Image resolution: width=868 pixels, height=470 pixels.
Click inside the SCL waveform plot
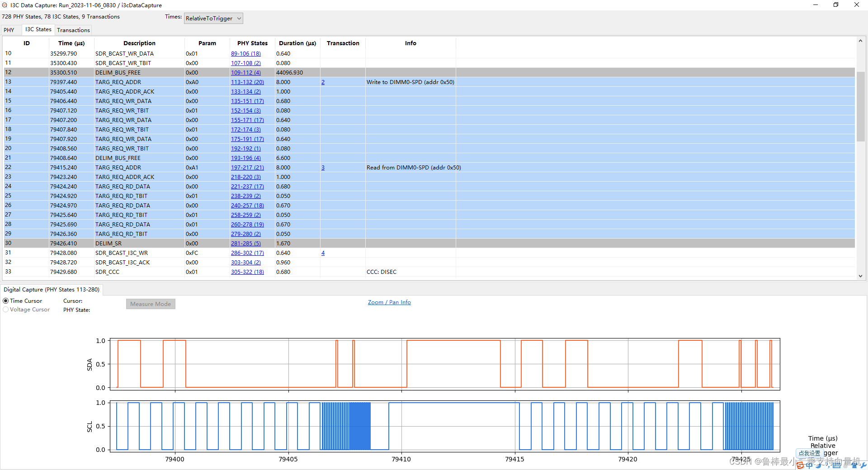[x=445, y=426]
